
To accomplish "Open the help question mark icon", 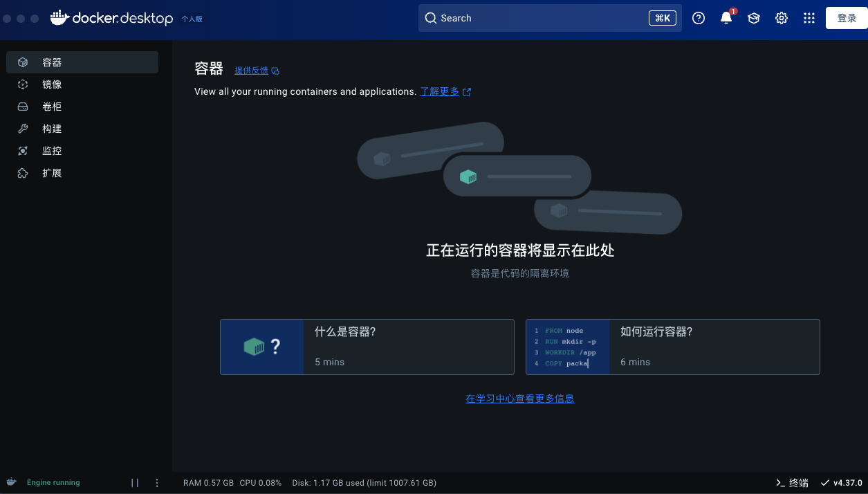I will (699, 19).
